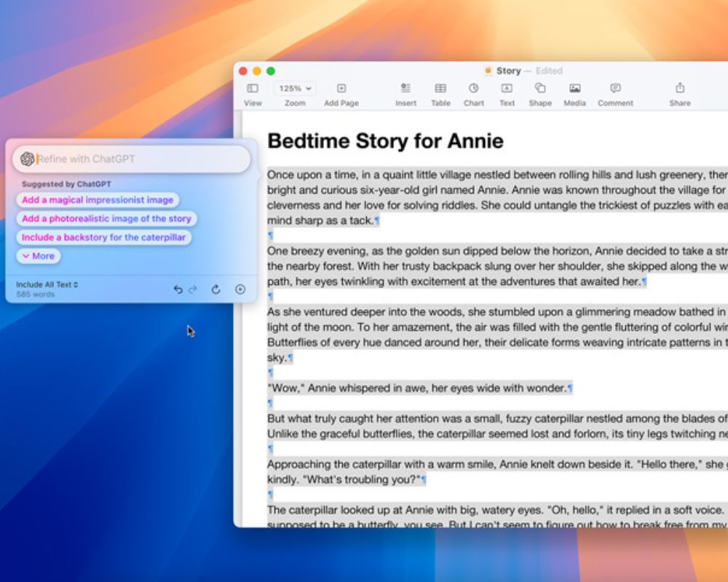Focus the Refine with ChatGPT input field
The height and width of the screenshot is (582, 728).
pyautogui.click(x=131, y=159)
